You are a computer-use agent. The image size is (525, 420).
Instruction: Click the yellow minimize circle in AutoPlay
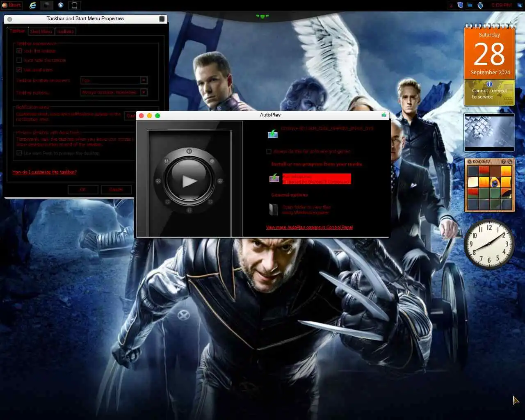click(149, 116)
